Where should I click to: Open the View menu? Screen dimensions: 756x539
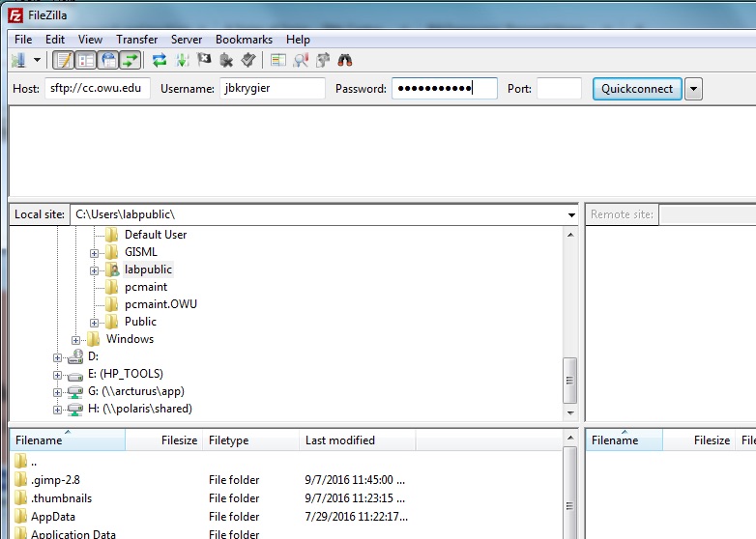tap(90, 40)
